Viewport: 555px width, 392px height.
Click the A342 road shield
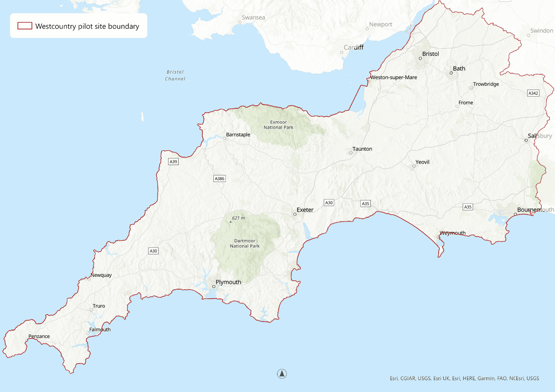pyautogui.click(x=533, y=93)
